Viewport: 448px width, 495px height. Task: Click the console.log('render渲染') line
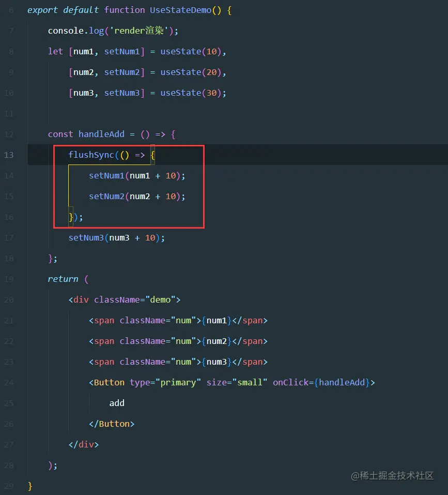(x=113, y=31)
